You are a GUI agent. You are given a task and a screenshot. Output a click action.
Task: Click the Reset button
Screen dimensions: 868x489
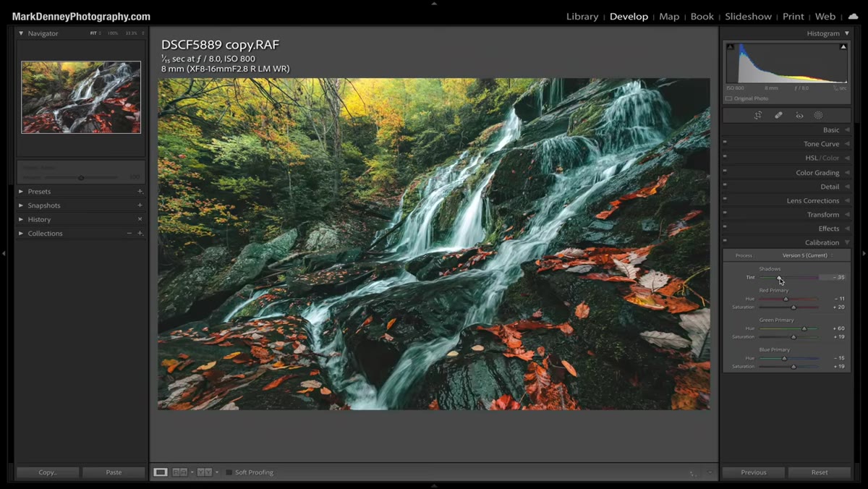820,472
